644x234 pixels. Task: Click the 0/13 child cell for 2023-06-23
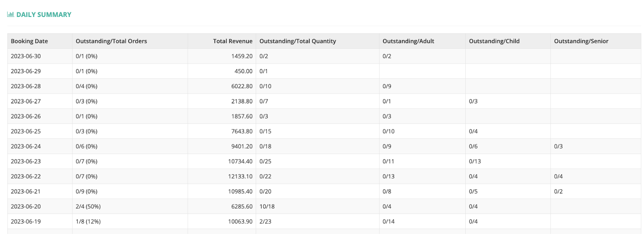(x=475, y=162)
